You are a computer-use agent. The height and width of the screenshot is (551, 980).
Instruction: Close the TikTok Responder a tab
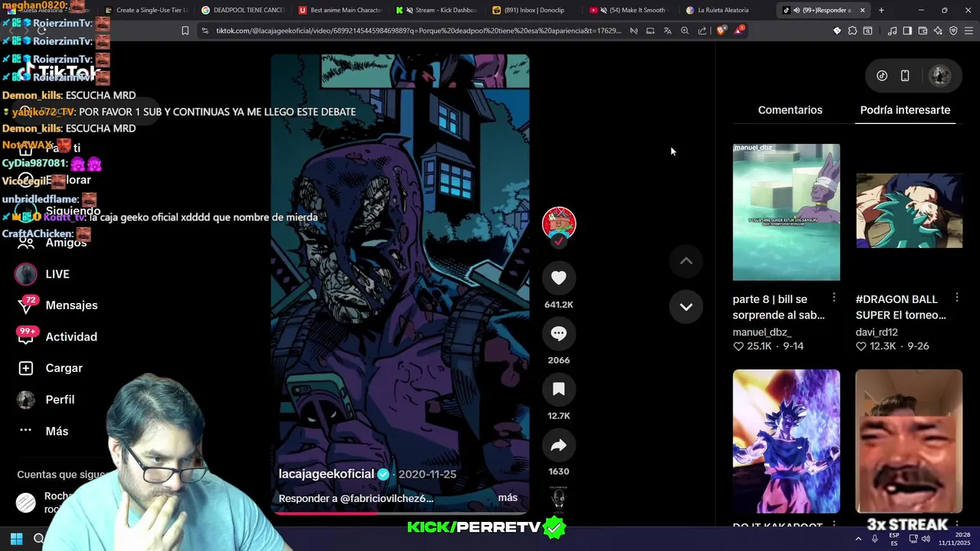pos(862,10)
